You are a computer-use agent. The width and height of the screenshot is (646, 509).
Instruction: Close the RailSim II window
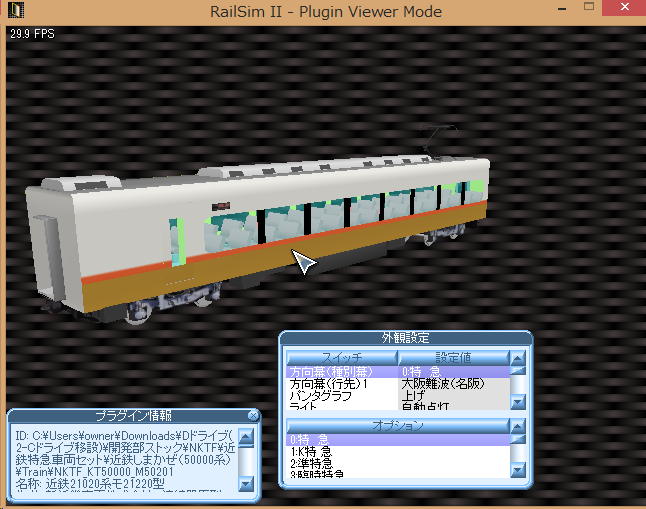click(x=624, y=7)
